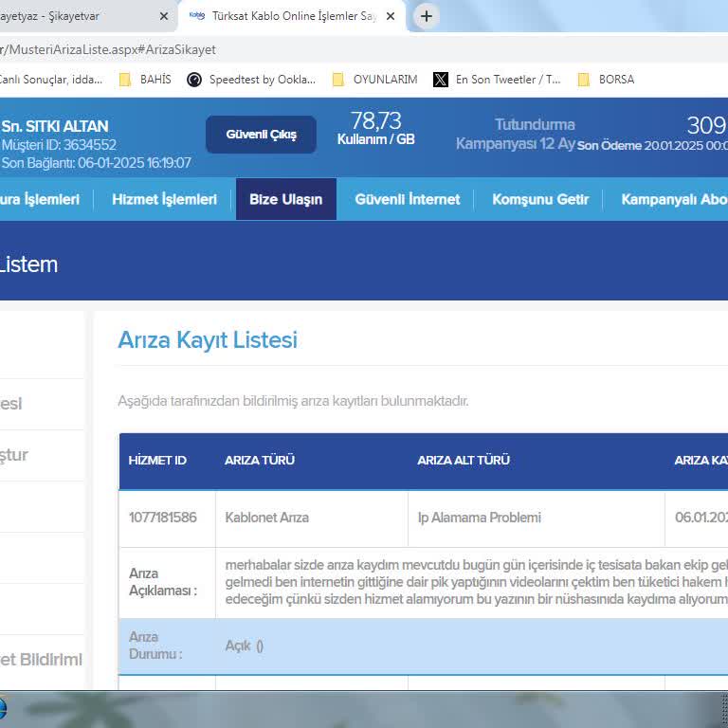Open the Hizmet İşlemleri menu
728x728 pixels.
point(164,199)
